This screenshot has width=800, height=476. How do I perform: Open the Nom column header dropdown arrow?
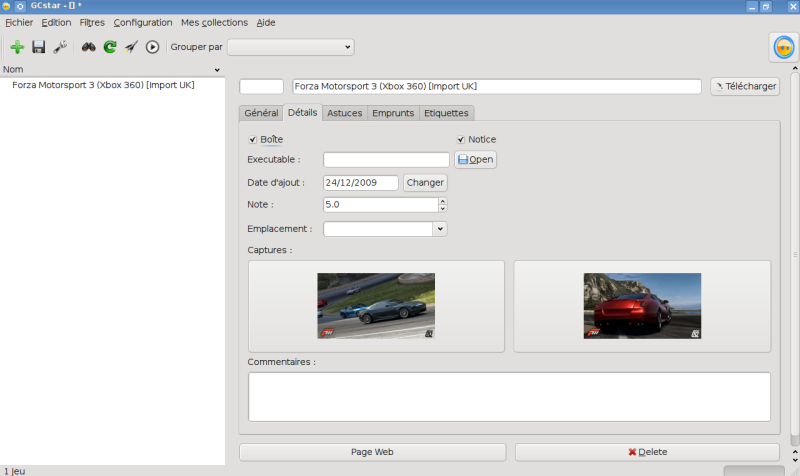[x=217, y=70]
